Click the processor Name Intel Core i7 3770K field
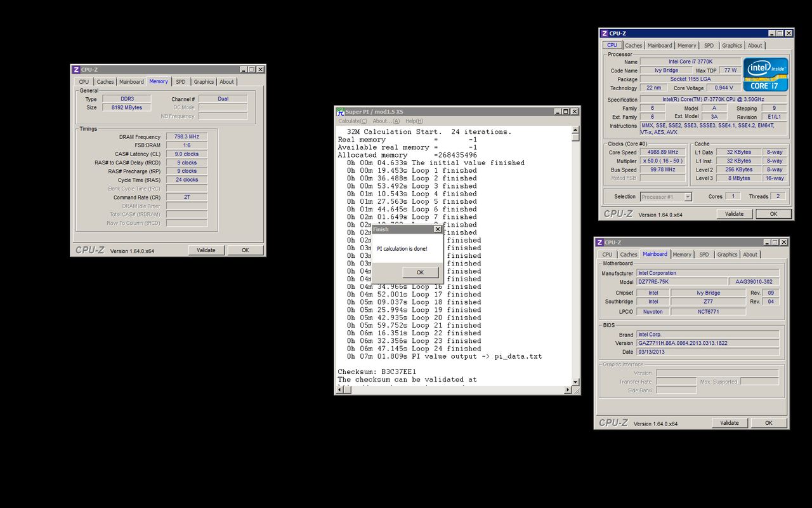 point(690,62)
